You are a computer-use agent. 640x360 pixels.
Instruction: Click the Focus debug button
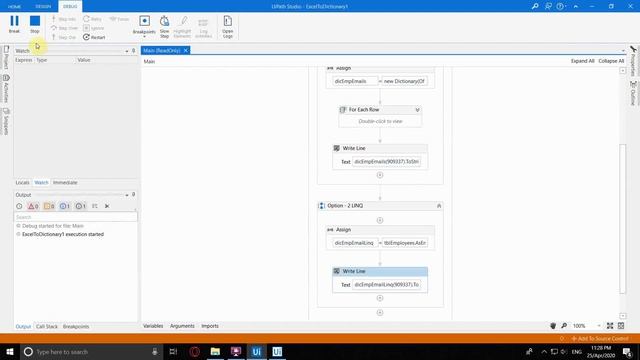click(x=119, y=19)
